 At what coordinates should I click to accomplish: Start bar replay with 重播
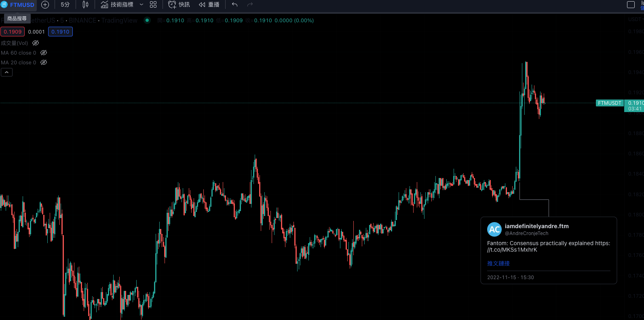(x=209, y=5)
